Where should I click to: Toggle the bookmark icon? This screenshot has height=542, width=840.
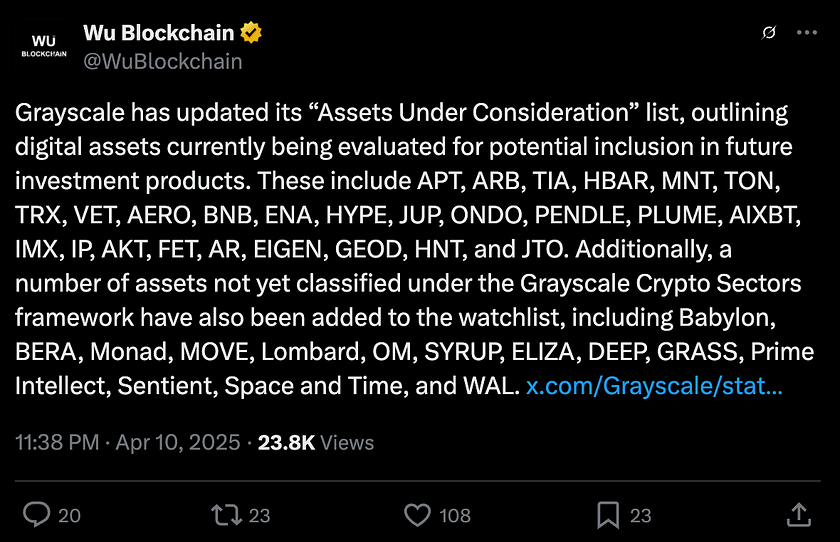click(x=608, y=515)
